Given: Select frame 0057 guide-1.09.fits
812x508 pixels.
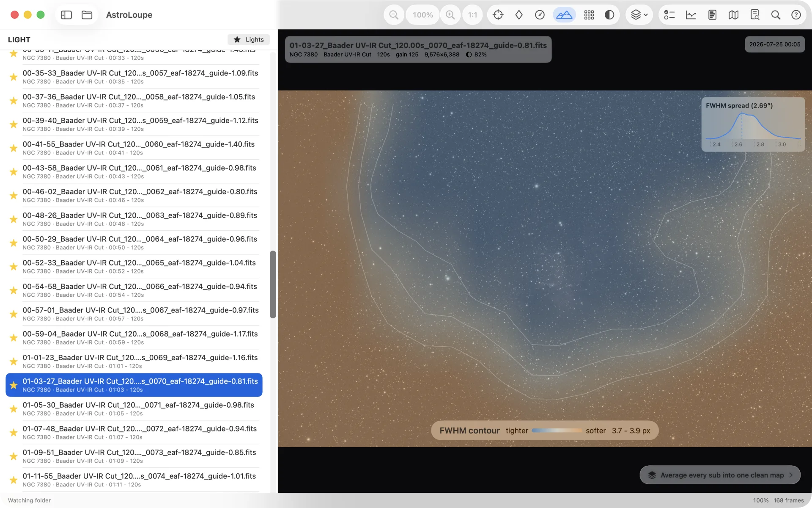Looking at the screenshot, I should 134,77.
